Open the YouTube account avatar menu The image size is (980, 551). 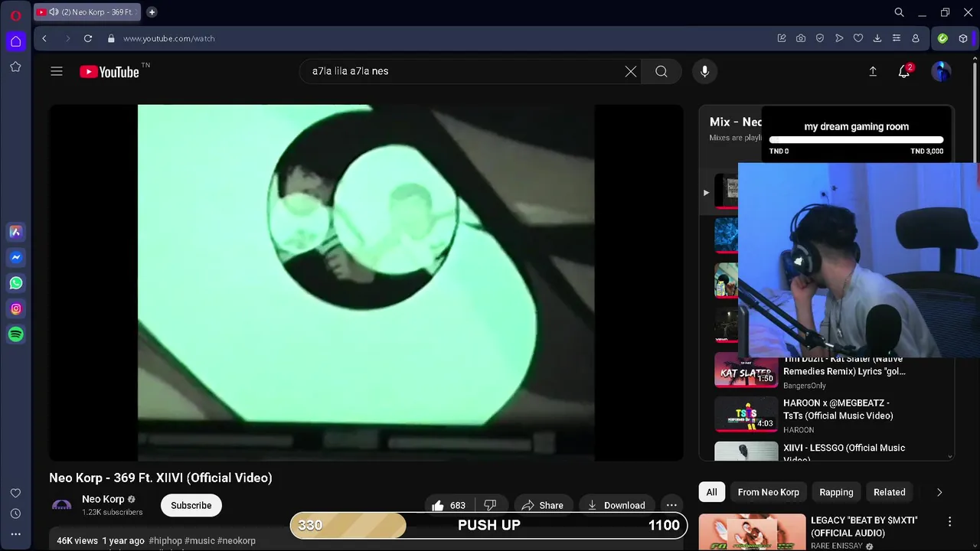coord(941,71)
